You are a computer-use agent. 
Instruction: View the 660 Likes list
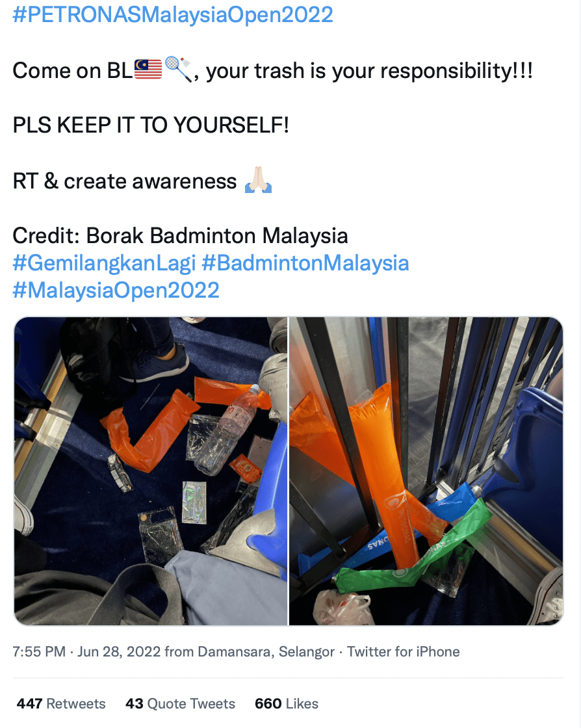coord(287,703)
